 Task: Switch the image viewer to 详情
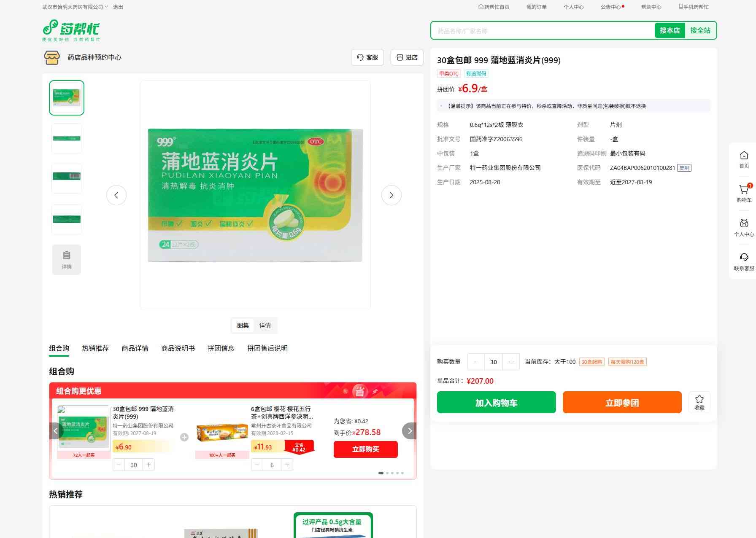point(265,325)
